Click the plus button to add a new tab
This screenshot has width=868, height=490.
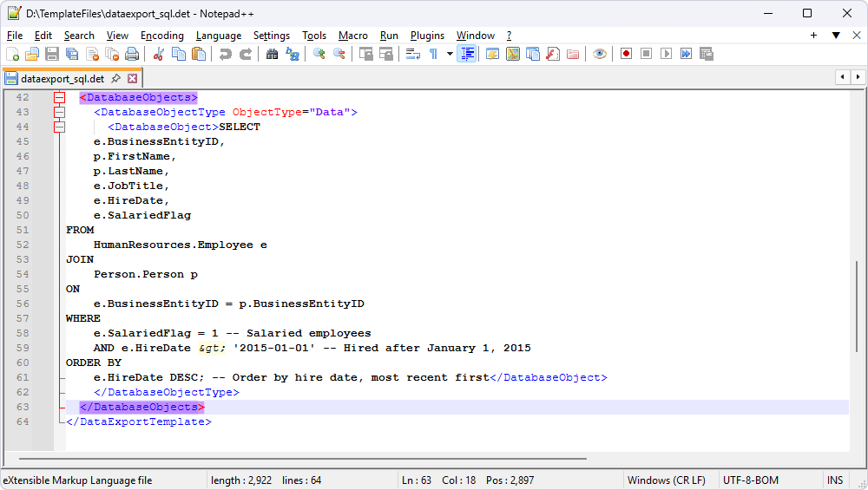click(813, 36)
